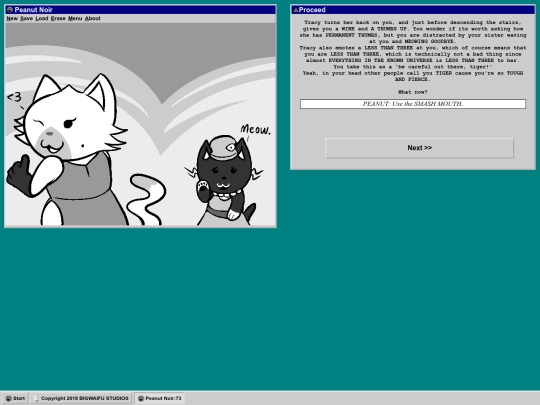Select 'PEANUT: Use the SMASH MOUTH' command

click(x=413, y=104)
